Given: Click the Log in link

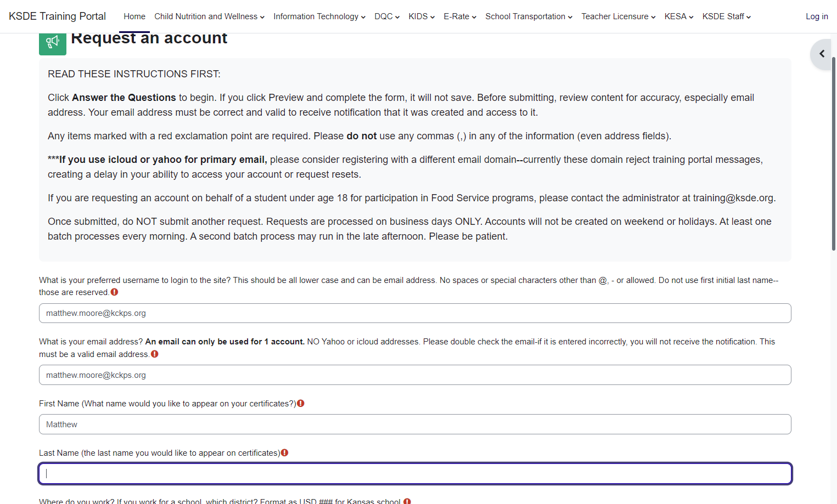Looking at the screenshot, I should tap(817, 16).
